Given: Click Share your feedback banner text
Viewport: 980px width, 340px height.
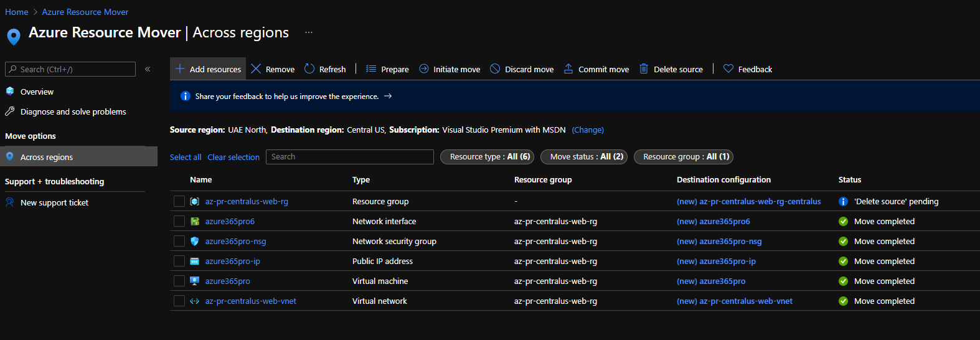Looking at the screenshot, I should click(287, 97).
